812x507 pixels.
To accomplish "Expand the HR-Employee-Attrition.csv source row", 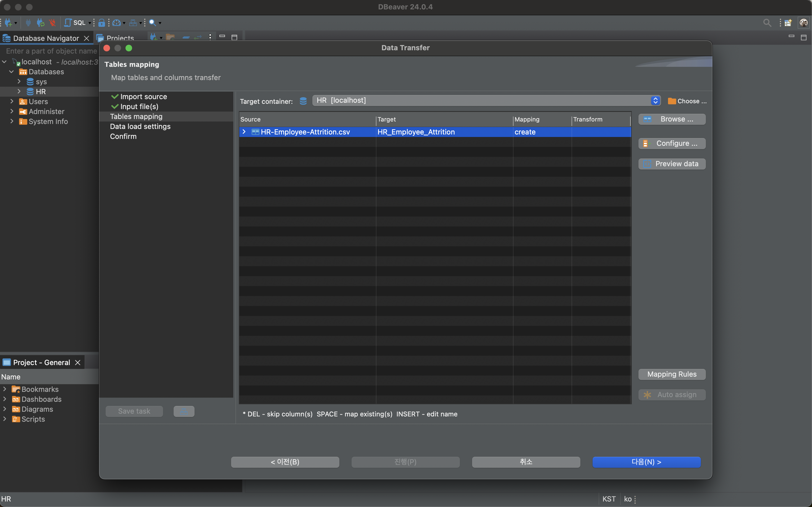I will (x=244, y=132).
